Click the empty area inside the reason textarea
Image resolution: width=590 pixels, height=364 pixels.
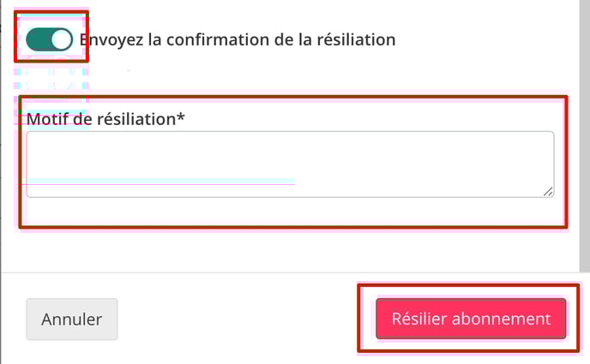point(290,164)
